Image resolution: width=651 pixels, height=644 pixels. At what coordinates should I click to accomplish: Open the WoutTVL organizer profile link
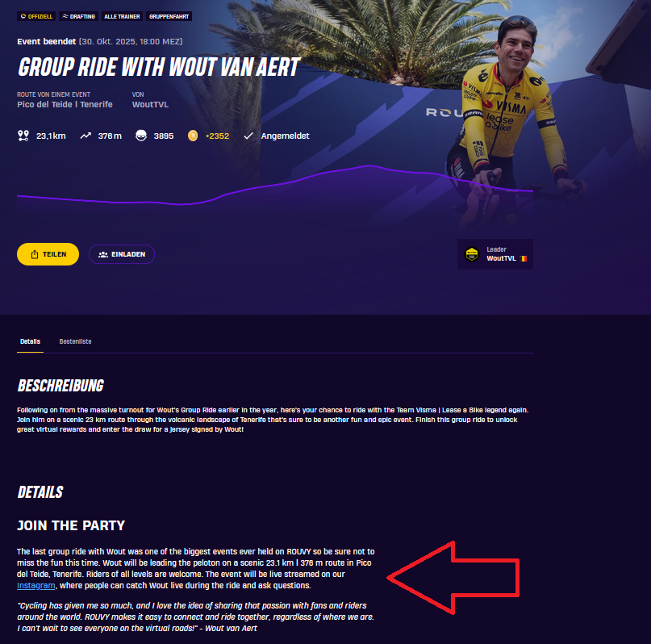(x=150, y=105)
